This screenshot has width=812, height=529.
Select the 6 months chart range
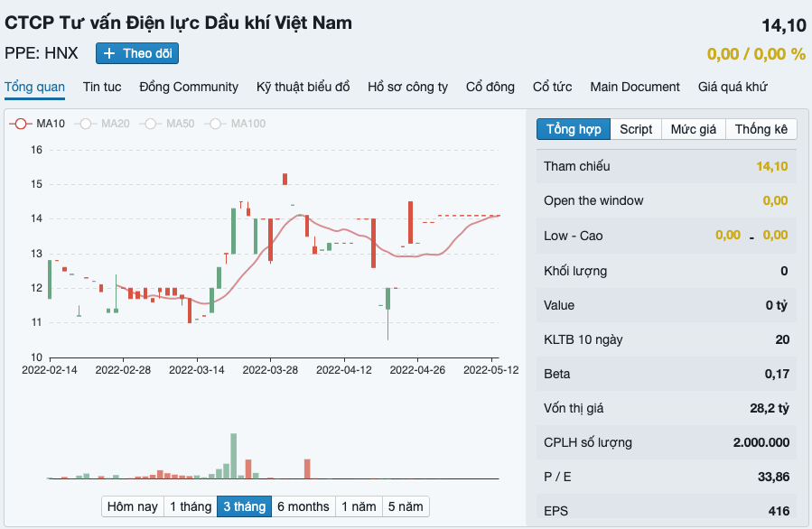[x=303, y=506]
